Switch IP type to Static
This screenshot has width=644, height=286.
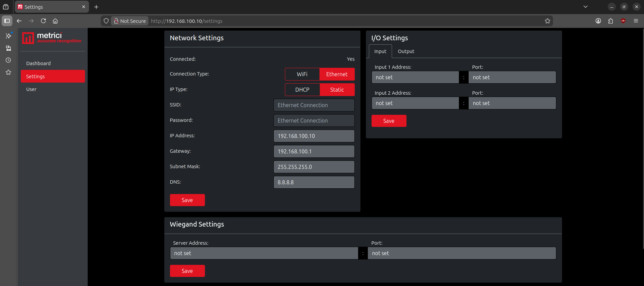click(x=337, y=90)
